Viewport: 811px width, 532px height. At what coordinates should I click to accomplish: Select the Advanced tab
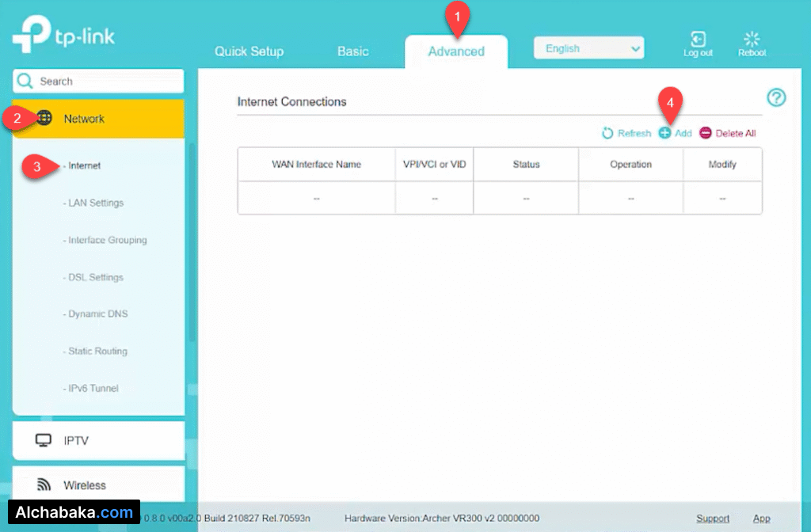(456, 51)
